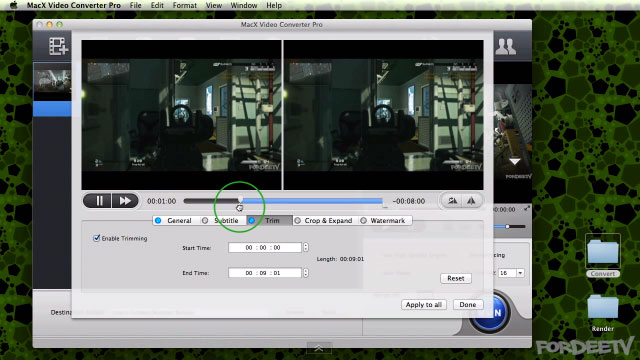The image size is (640, 360).
Task: Click the rotate video icon
Action: pyautogui.click(x=452, y=201)
